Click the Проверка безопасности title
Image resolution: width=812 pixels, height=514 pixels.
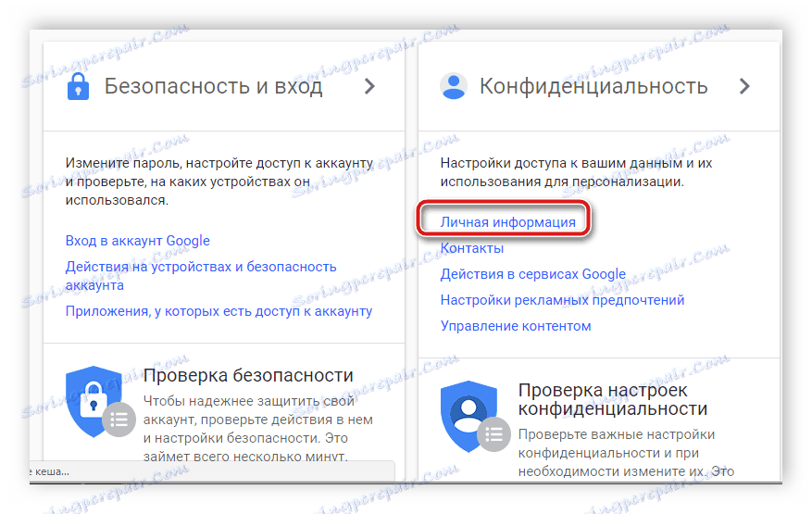coord(248,375)
